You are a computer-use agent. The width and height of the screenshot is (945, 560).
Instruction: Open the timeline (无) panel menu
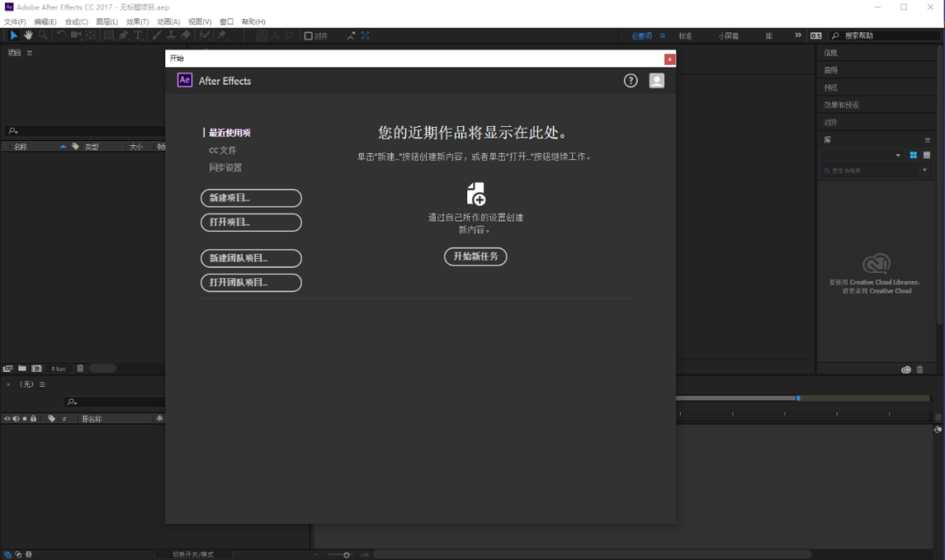point(42,385)
